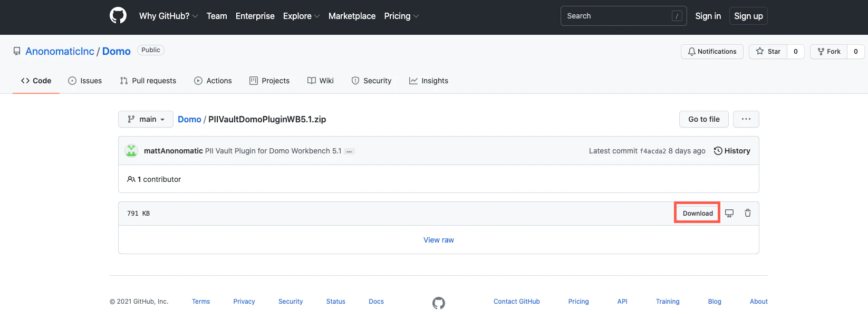Viewport: 868px width, 319px height.
Task: Click the Public badge label
Action: 151,50
